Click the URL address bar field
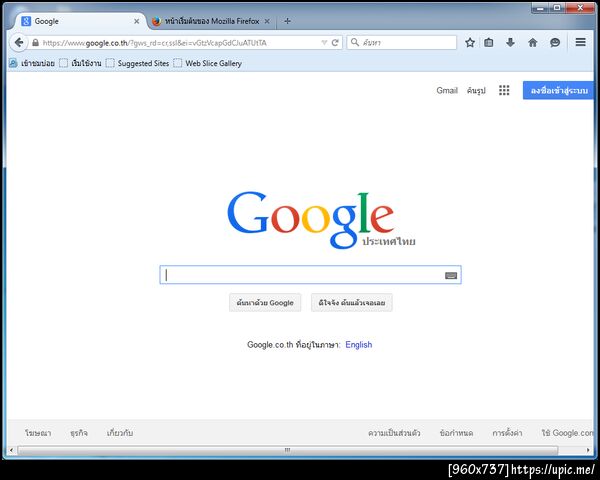The image size is (600, 480). point(181,43)
